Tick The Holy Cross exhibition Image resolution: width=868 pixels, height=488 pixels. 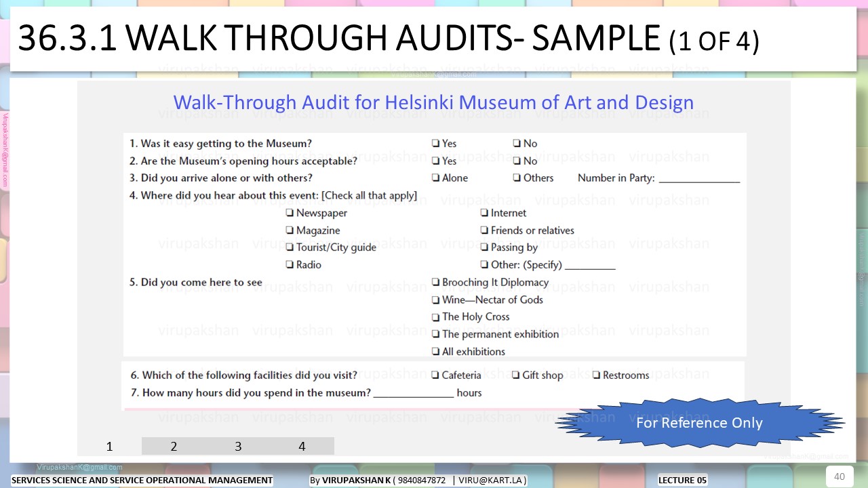[435, 317]
